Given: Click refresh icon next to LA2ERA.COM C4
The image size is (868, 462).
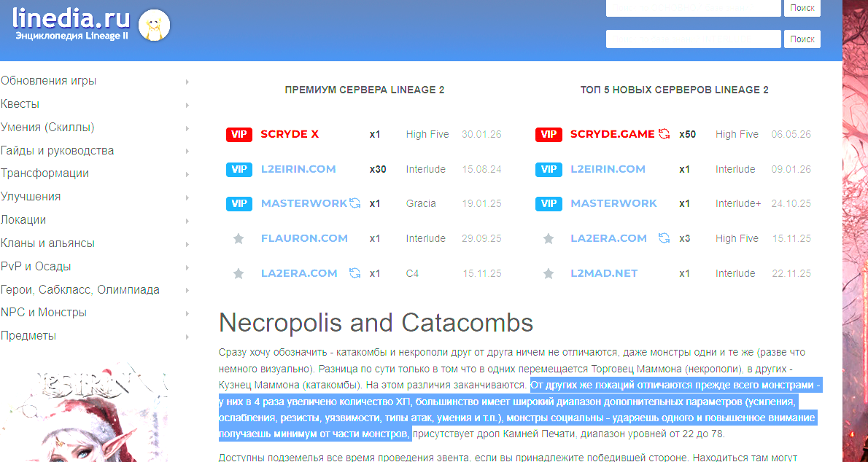Looking at the screenshot, I should (355, 273).
